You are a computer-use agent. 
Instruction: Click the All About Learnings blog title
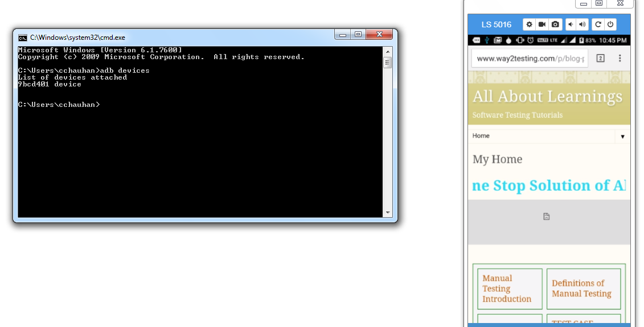point(547,97)
